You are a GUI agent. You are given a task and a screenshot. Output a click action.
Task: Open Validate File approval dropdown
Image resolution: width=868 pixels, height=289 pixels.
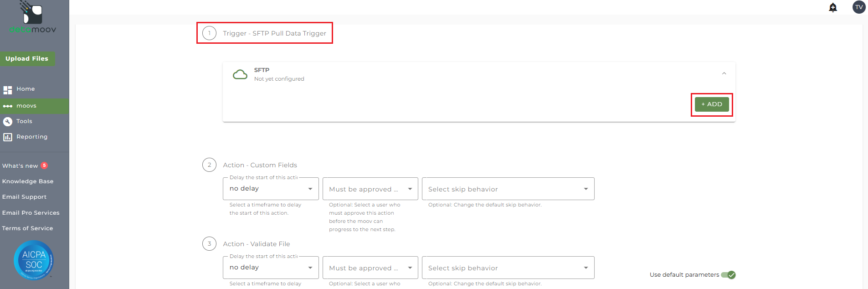click(x=370, y=268)
